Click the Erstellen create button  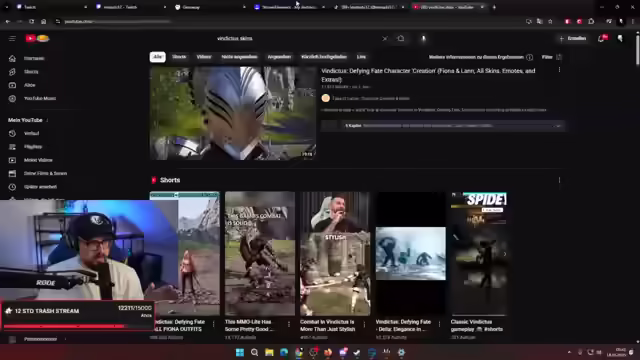point(573,38)
